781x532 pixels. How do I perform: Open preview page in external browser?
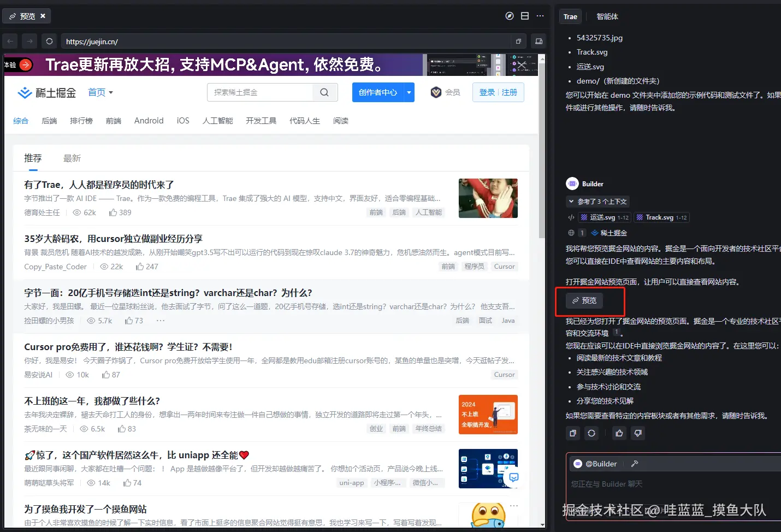pyautogui.click(x=518, y=41)
